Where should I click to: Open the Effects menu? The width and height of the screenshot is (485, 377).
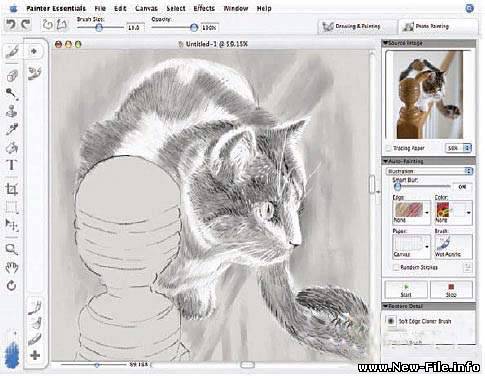pos(204,8)
